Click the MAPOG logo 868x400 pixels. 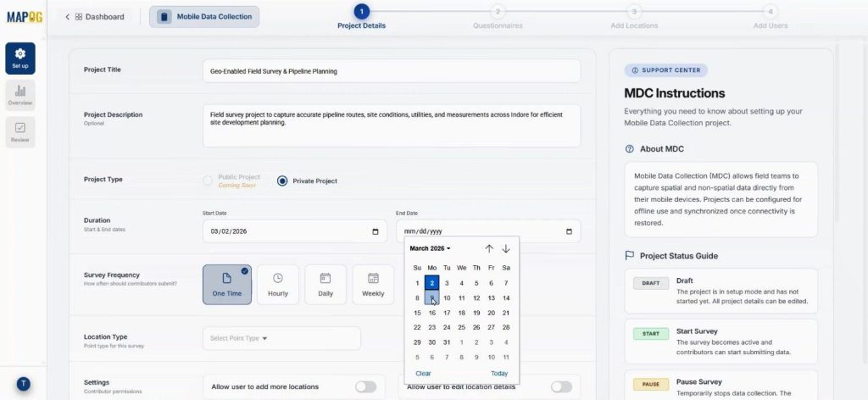tap(25, 17)
